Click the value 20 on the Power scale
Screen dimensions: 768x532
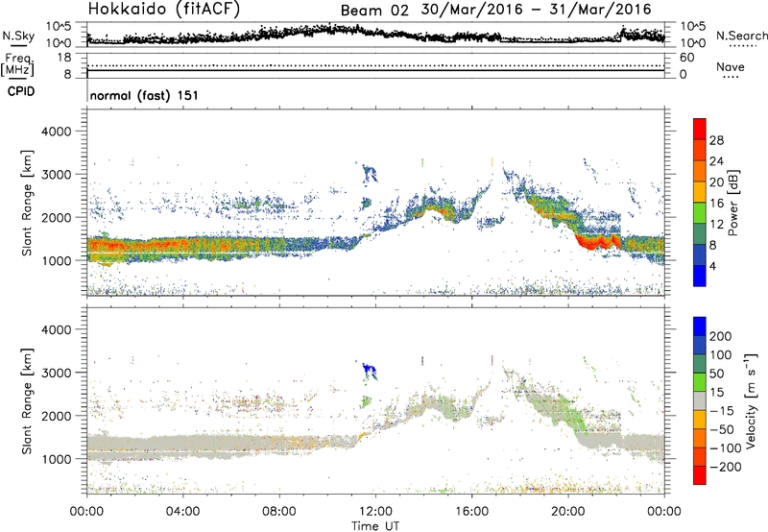point(716,182)
